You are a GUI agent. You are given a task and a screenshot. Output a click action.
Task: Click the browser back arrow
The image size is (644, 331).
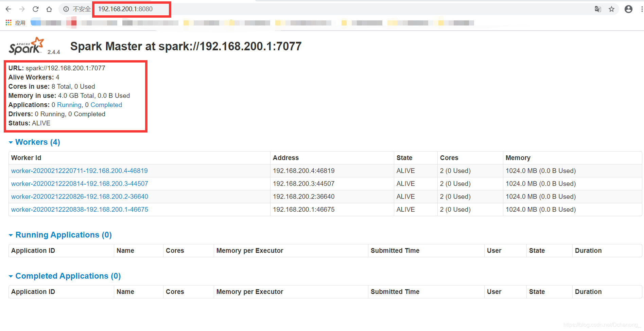[x=8, y=9]
